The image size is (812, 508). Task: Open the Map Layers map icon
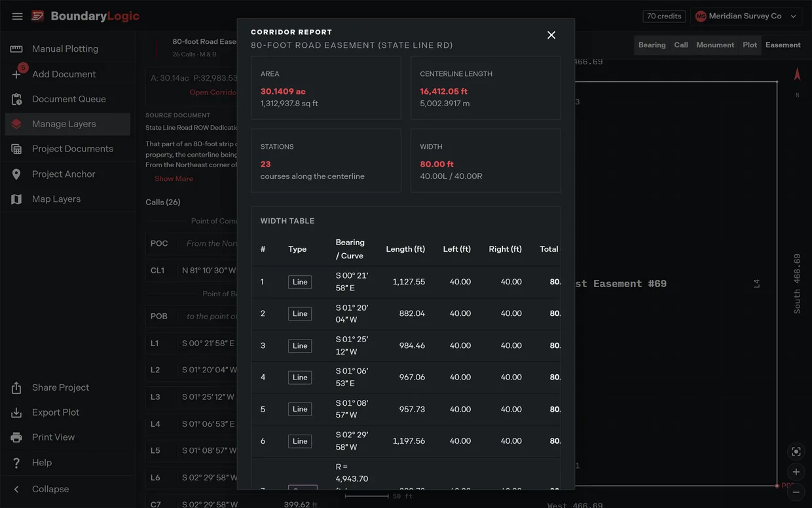click(x=16, y=199)
